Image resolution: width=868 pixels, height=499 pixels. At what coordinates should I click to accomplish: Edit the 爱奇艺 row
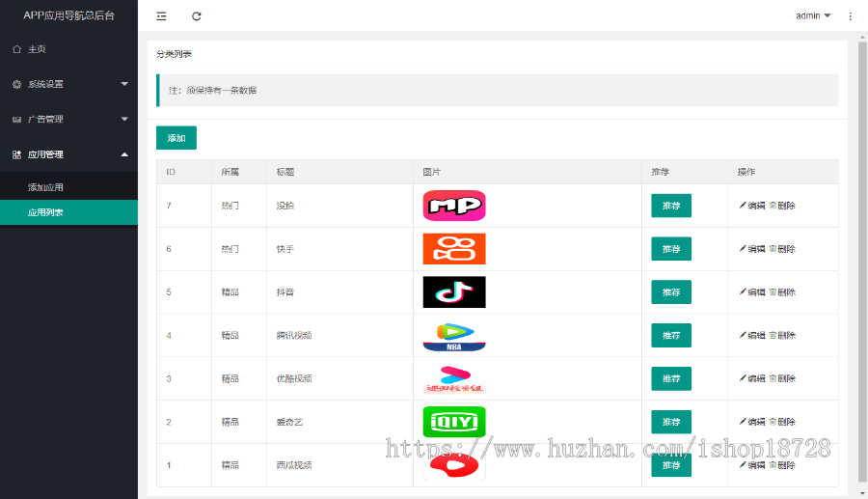coord(751,422)
